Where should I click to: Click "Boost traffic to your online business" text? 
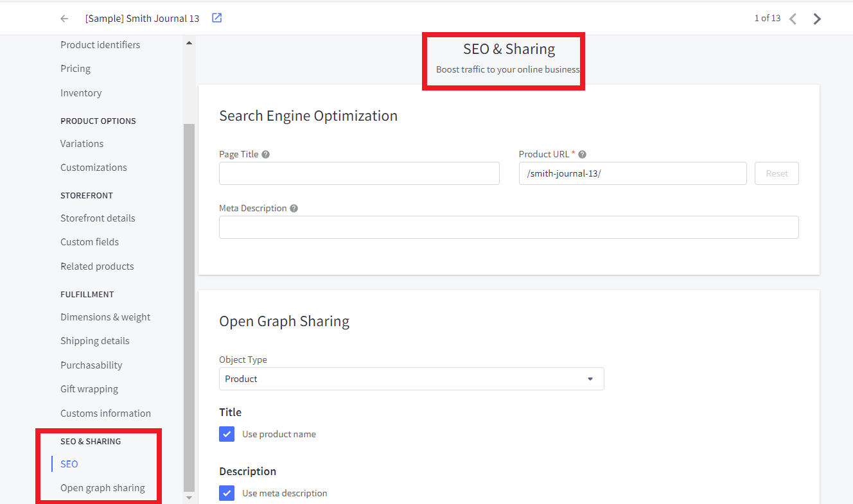508,69
